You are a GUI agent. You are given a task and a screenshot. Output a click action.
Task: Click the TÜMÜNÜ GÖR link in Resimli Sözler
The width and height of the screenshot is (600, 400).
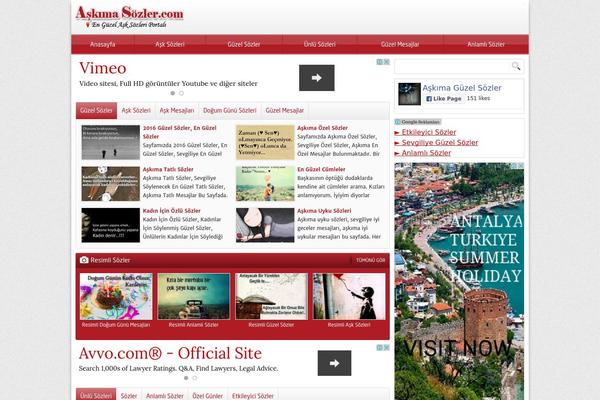(x=370, y=260)
